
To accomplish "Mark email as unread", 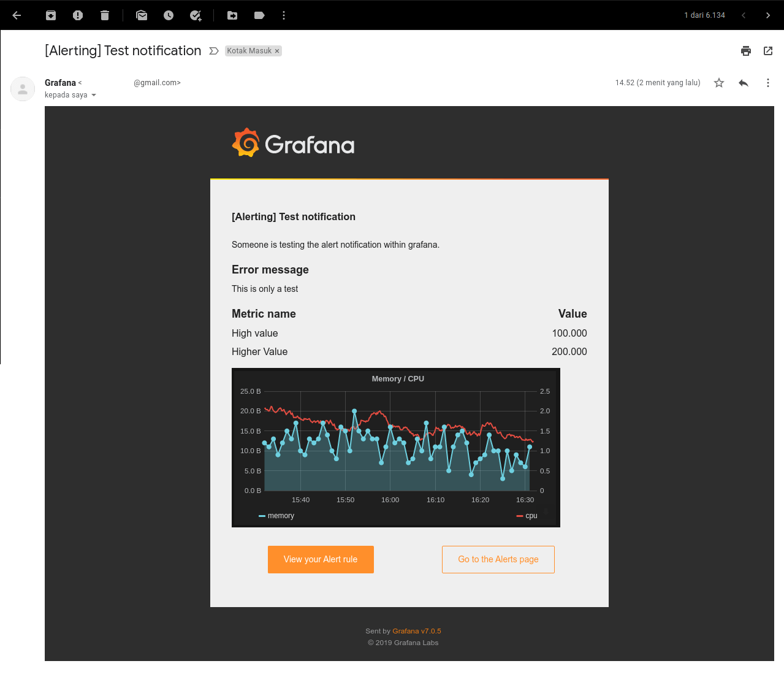I will [x=142, y=15].
